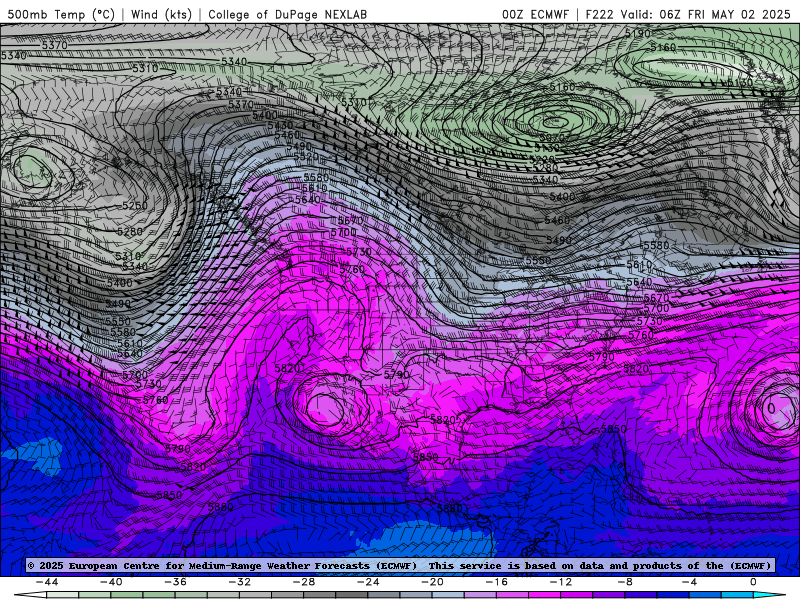
Task: Click the "-8" color scale label
Action: [x=625, y=582]
